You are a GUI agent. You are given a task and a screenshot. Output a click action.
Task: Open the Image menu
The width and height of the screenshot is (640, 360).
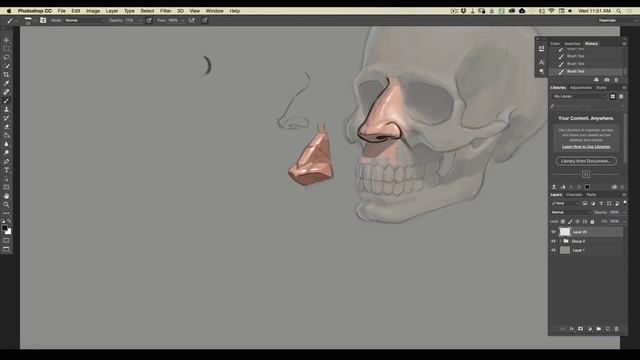(93, 11)
